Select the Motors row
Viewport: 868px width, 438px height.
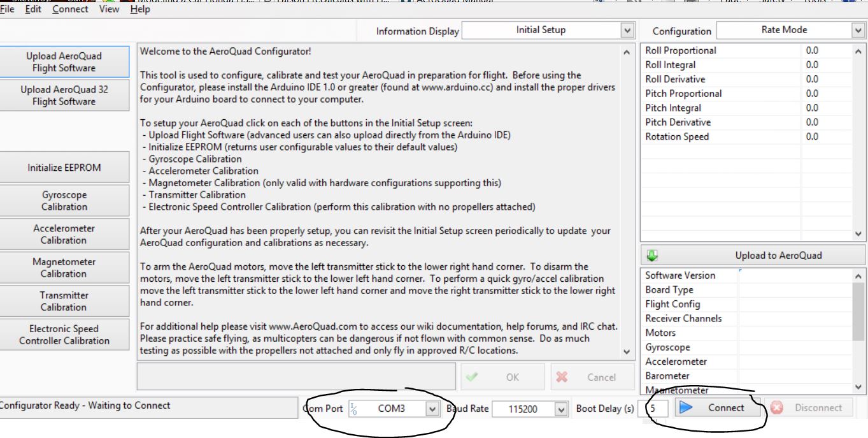tap(746, 333)
